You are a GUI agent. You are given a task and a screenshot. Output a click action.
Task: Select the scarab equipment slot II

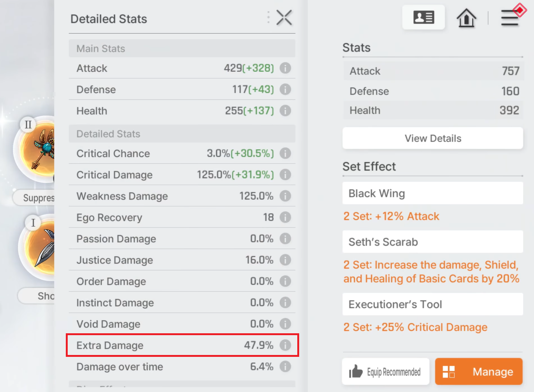coord(36,149)
